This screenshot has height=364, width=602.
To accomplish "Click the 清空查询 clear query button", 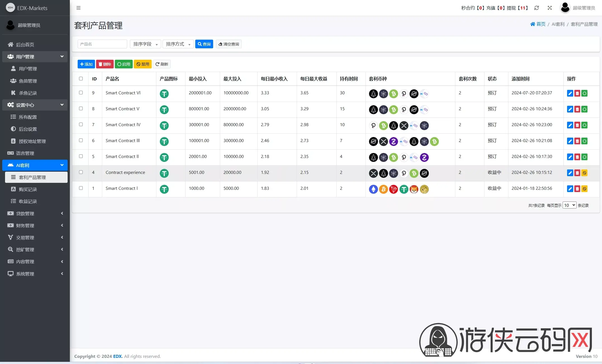I will (229, 44).
